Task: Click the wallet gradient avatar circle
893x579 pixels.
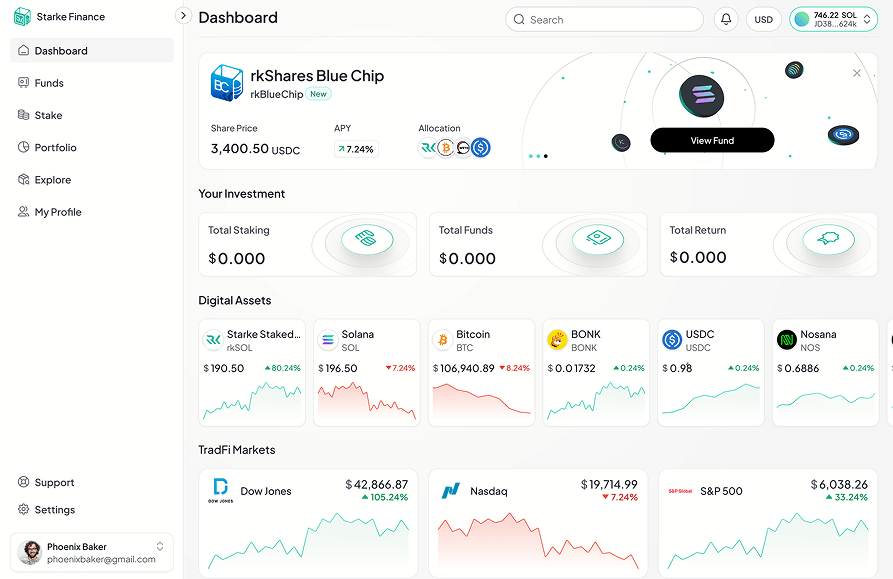Action: pyautogui.click(x=802, y=19)
